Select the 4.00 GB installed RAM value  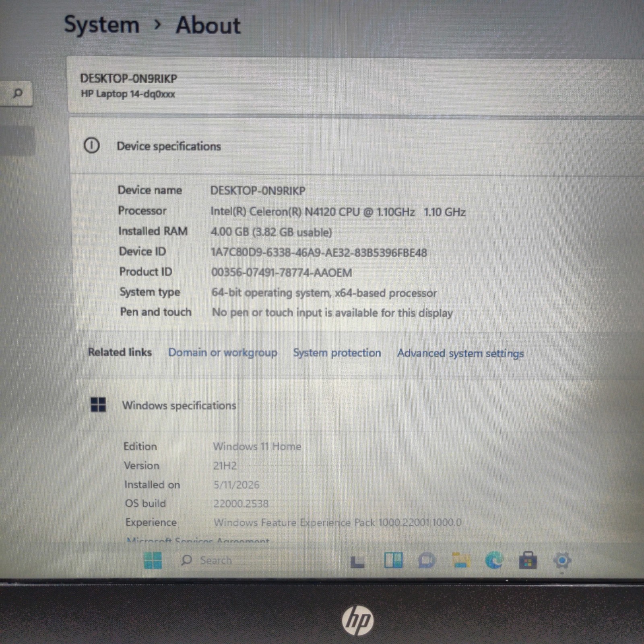click(x=271, y=232)
